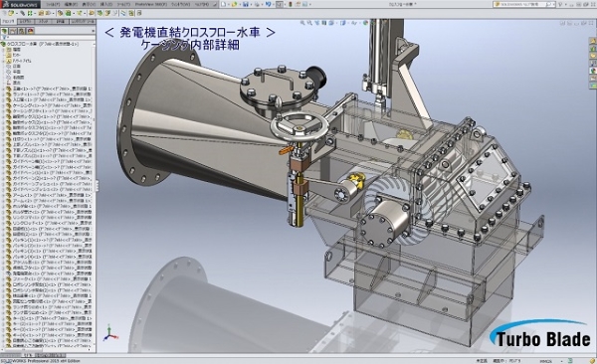Click the feature tree vertical scrollbar
The width and height of the screenshot is (597, 364).
coord(95,190)
